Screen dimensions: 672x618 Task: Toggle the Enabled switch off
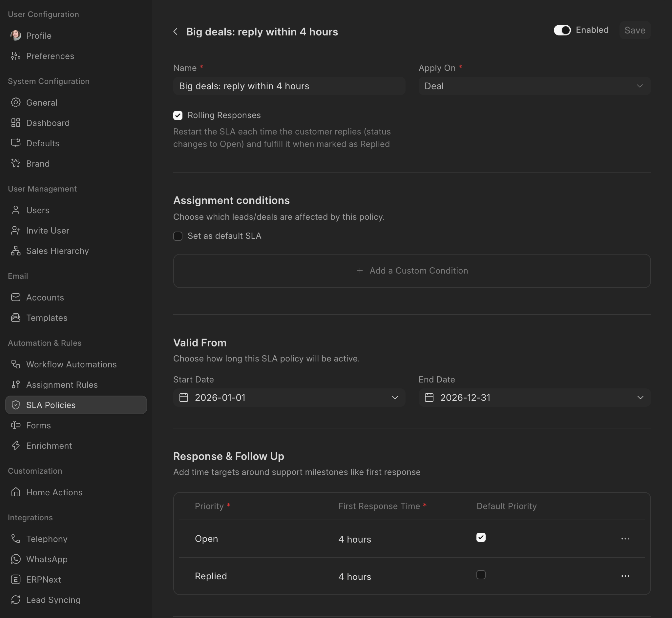point(562,30)
